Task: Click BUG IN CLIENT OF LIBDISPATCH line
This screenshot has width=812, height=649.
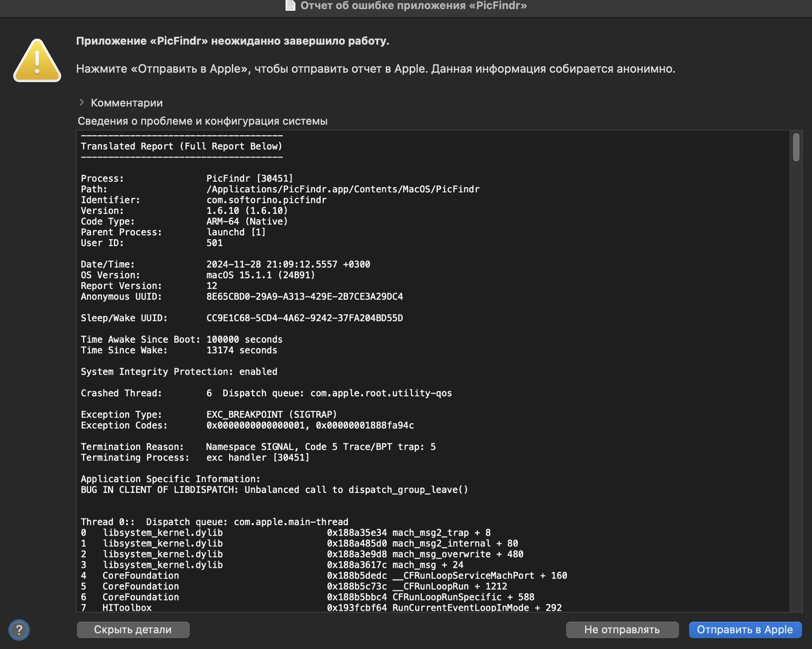Action: point(274,489)
